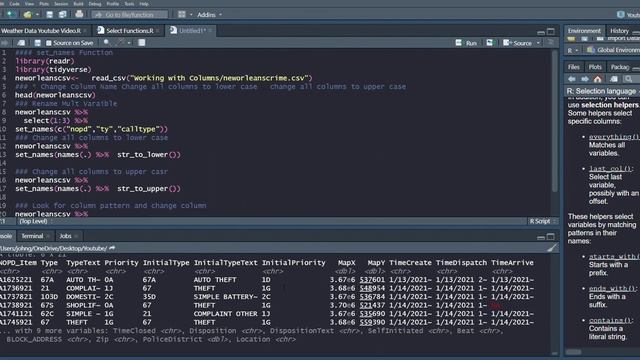This screenshot has width=640, height=360.
Task: Click the editor vertical scrollbar
Action: (x=555, y=121)
